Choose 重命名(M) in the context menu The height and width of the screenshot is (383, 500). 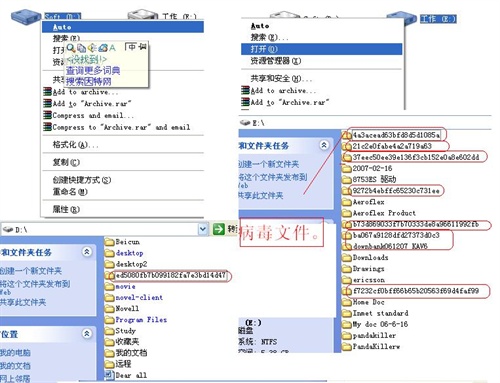point(70,192)
